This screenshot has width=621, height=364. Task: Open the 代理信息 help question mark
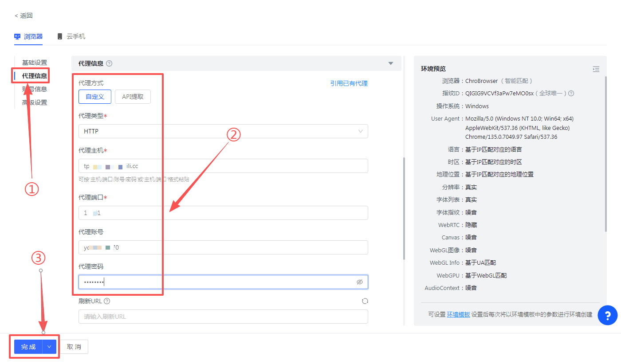110,63
